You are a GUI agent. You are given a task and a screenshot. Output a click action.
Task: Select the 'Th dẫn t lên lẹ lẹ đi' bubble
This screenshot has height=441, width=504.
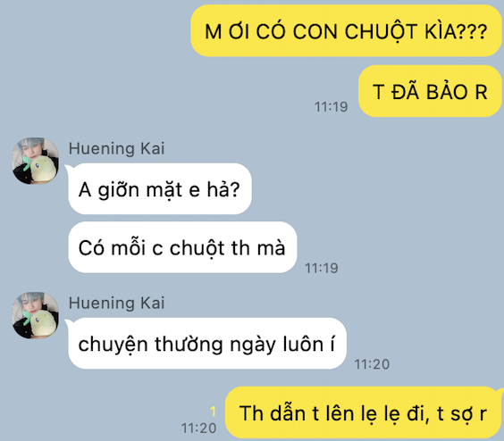click(363, 412)
